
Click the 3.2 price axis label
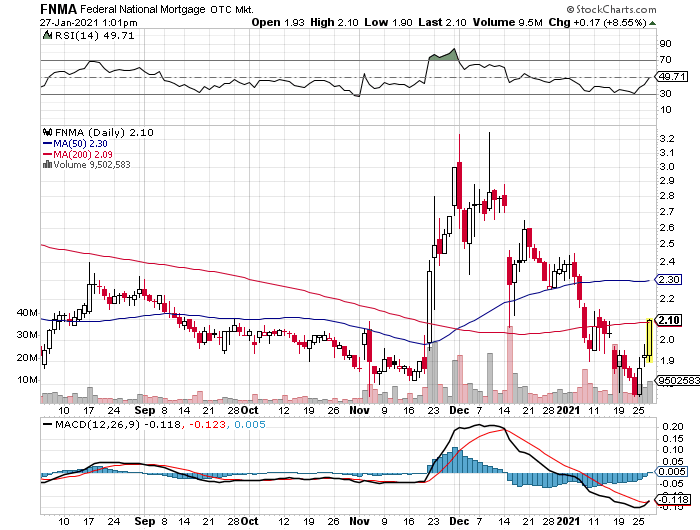[667, 139]
